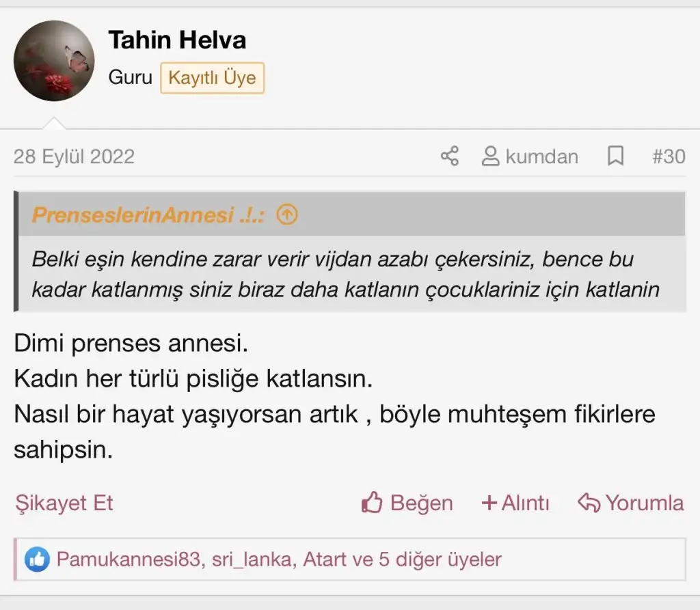Open PrensesleriAnnesi's quoted message header
The image size is (700, 610).
pos(147,214)
